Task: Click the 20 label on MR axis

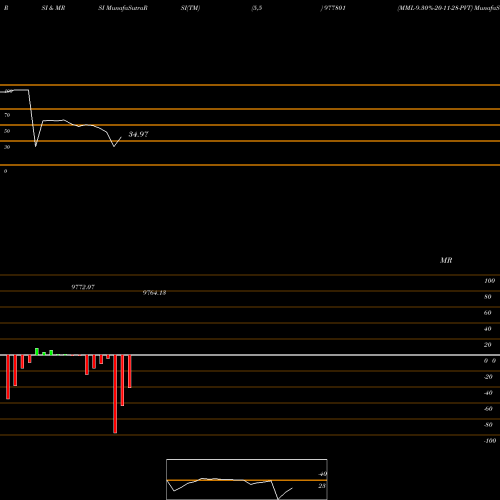Action: 488,345
